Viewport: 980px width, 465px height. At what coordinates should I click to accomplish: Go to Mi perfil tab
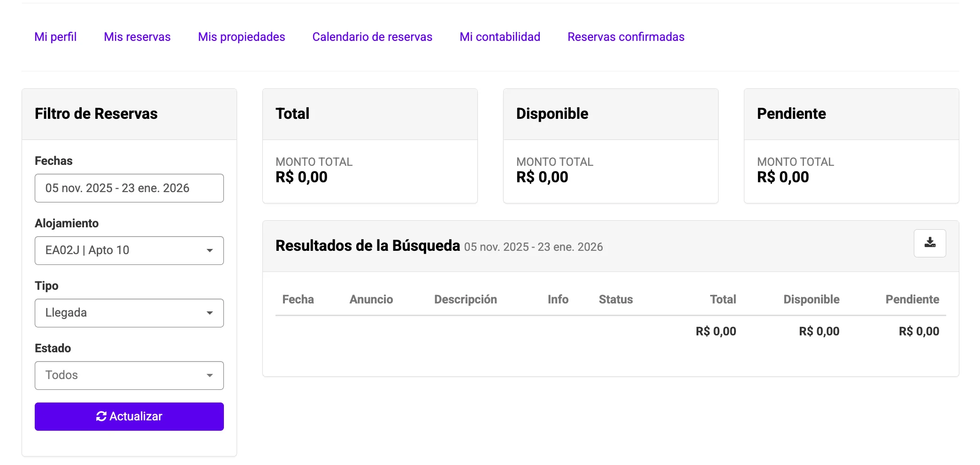(x=55, y=37)
